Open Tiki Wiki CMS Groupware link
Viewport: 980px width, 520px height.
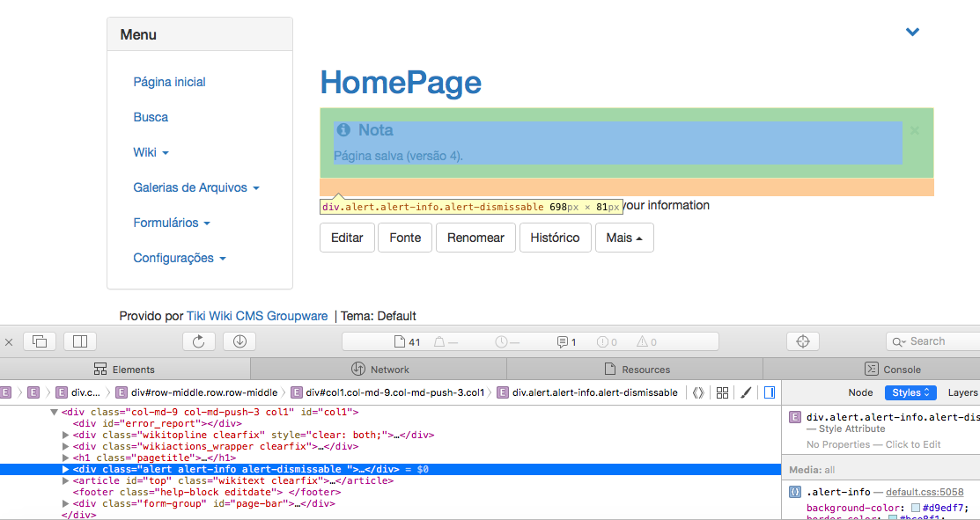tap(257, 316)
